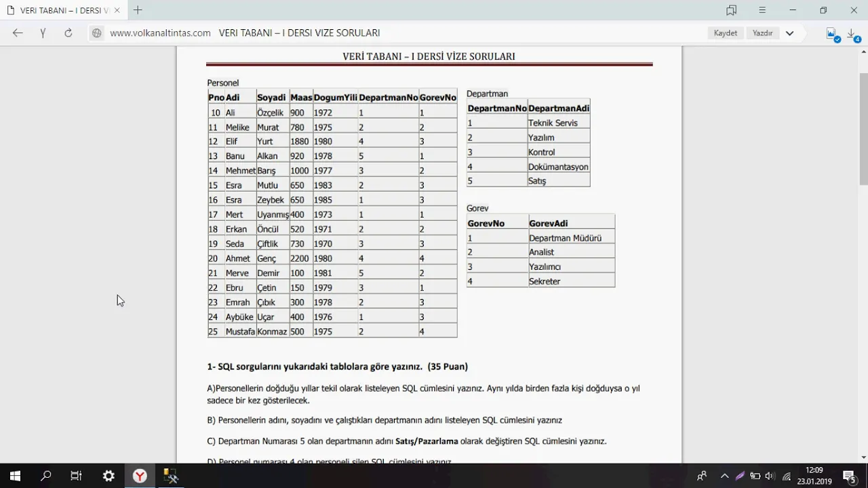Open the Windows Start menu
This screenshot has width=868, height=488.
coord(15,476)
